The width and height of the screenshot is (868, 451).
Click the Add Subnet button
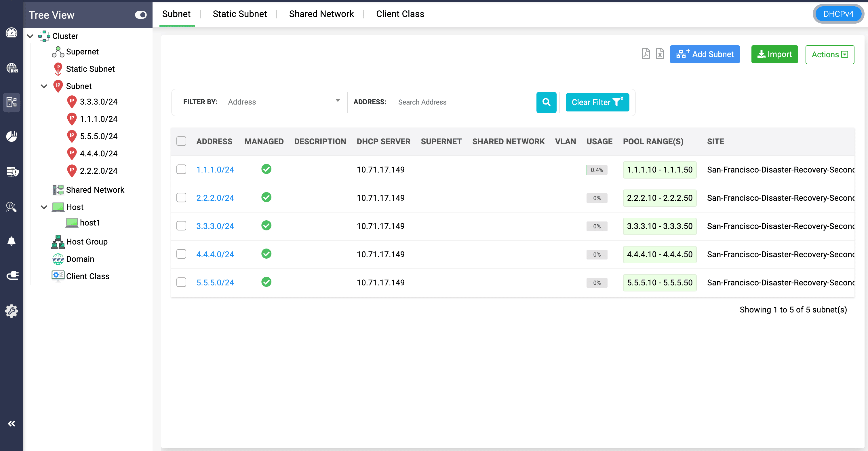click(704, 54)
